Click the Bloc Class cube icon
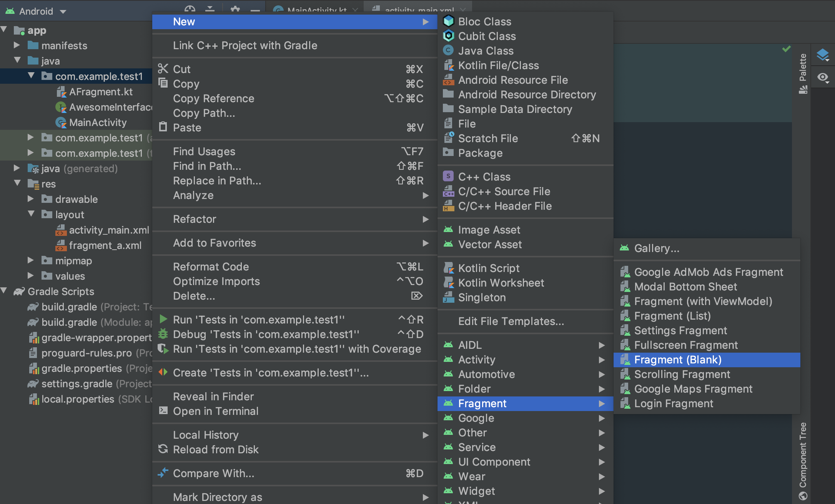Image resolution: width=835 pixels, height=504 pixels. pyautogui.click(x=448, y=21)
